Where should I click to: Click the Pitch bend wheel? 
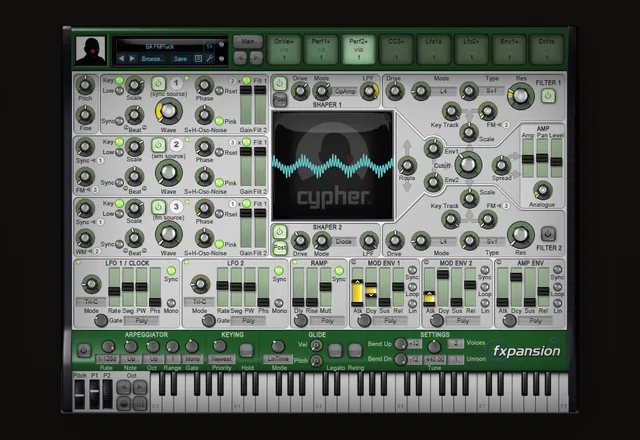point(80,394)
